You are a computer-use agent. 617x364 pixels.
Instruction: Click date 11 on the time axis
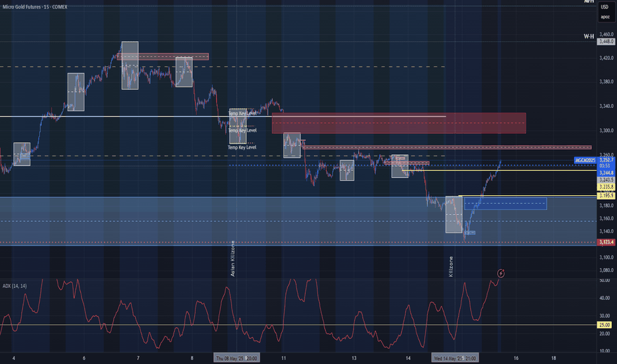283,358
